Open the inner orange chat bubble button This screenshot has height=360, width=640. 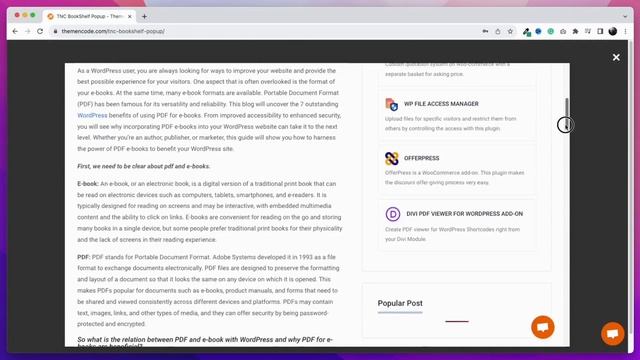543,327
